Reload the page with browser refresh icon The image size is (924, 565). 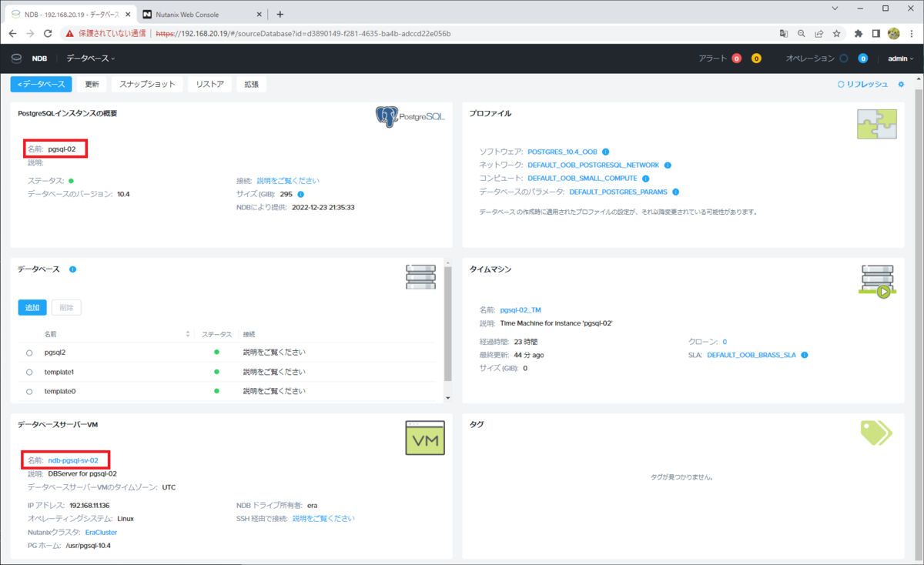click(x=48, y=33)
